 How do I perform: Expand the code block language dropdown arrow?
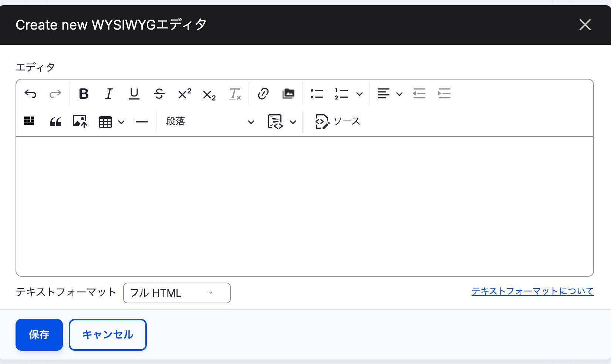[293, 122]
